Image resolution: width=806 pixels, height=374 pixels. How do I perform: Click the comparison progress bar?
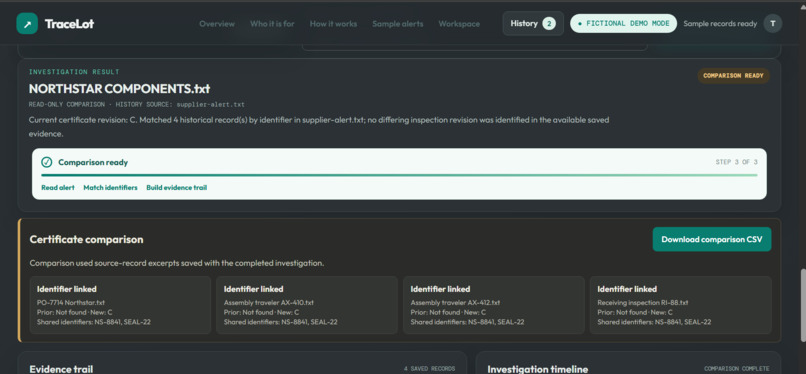399,175
